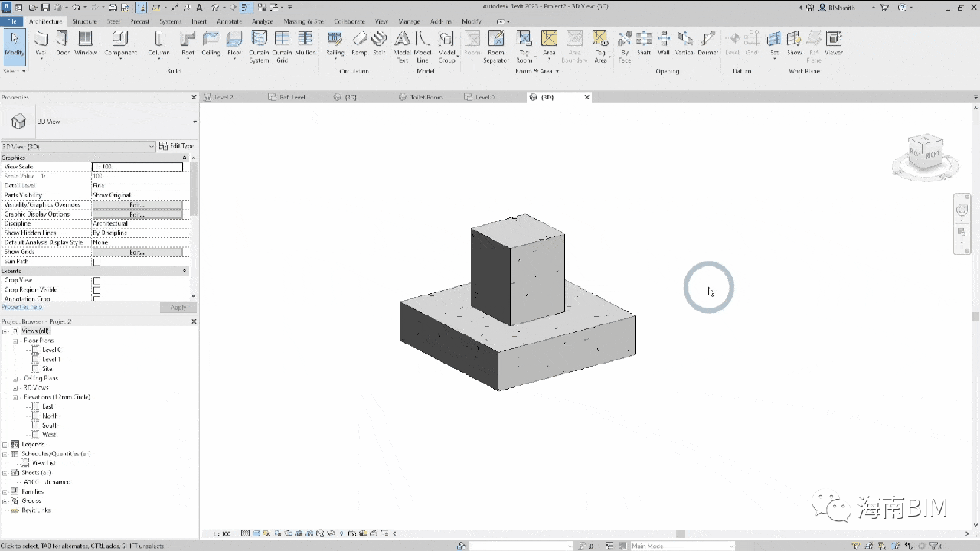This screenshot has height=551, width=980.
Task: Select the Floor tool
Action: pyautogui.click(x=234, y=44)
